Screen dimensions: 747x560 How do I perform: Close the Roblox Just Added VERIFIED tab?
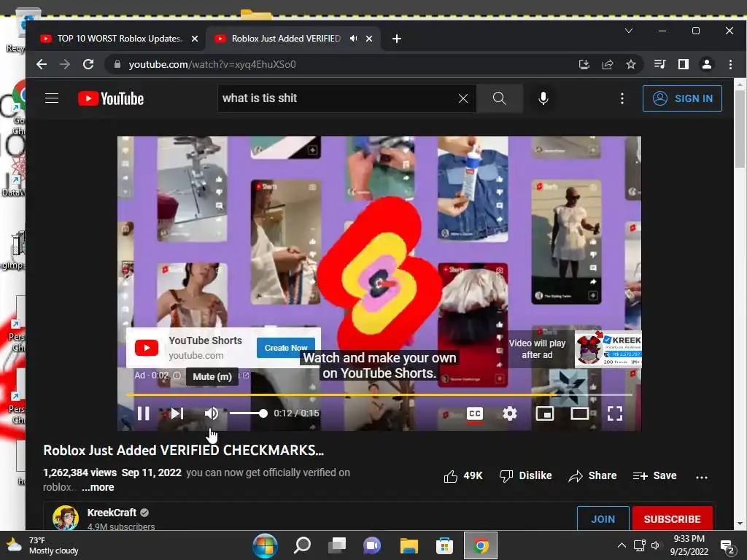368,39
